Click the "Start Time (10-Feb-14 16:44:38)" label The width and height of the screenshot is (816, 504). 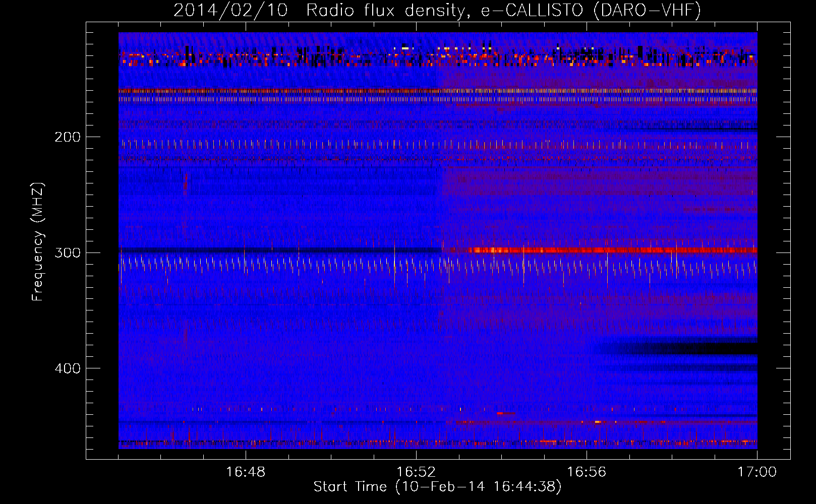437,487
